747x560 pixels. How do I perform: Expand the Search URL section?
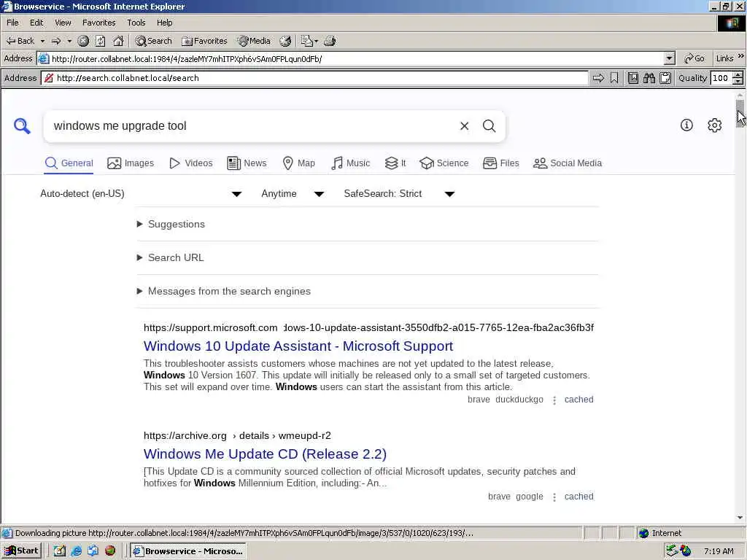[171, 257]
